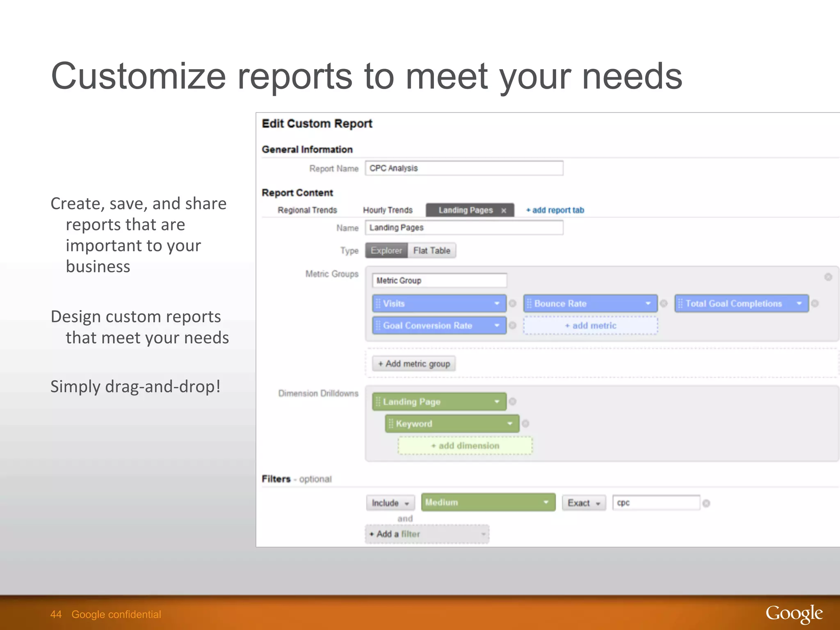Click the Metric Group name field
Viewport: 840px width, 630px height.
pyautogui.click(x=440, y=281)
